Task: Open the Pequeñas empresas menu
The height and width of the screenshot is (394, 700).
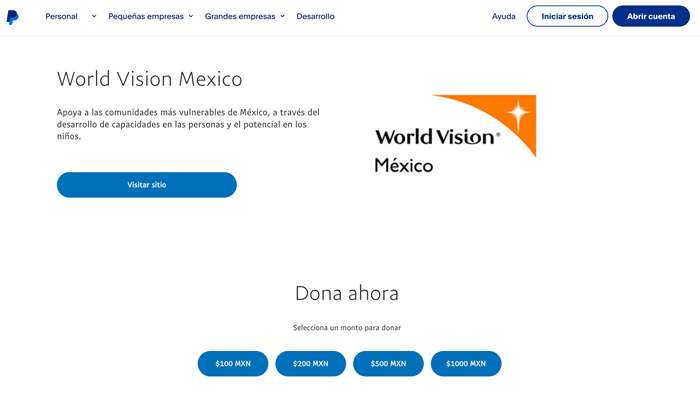Action: 146,17
